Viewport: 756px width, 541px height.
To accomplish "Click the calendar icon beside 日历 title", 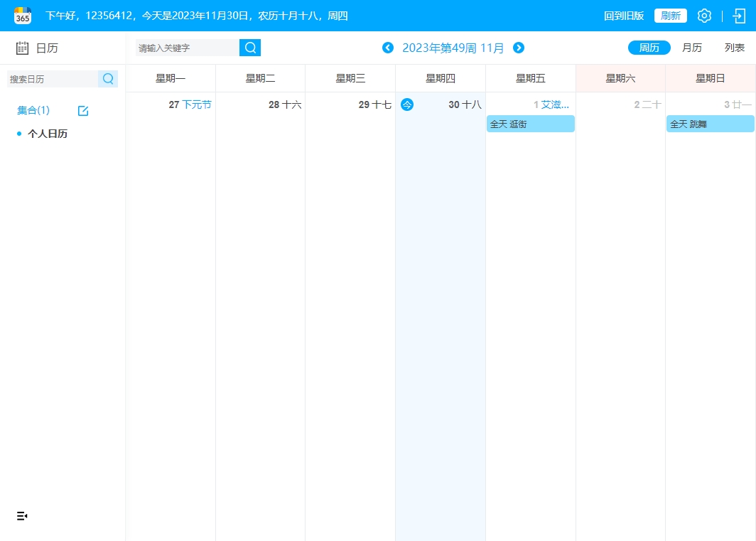I will coord(22,48).
